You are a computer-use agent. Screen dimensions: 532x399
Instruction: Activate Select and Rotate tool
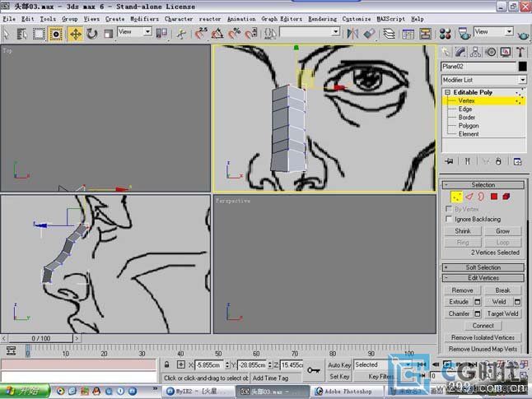(x=91, y=34)
